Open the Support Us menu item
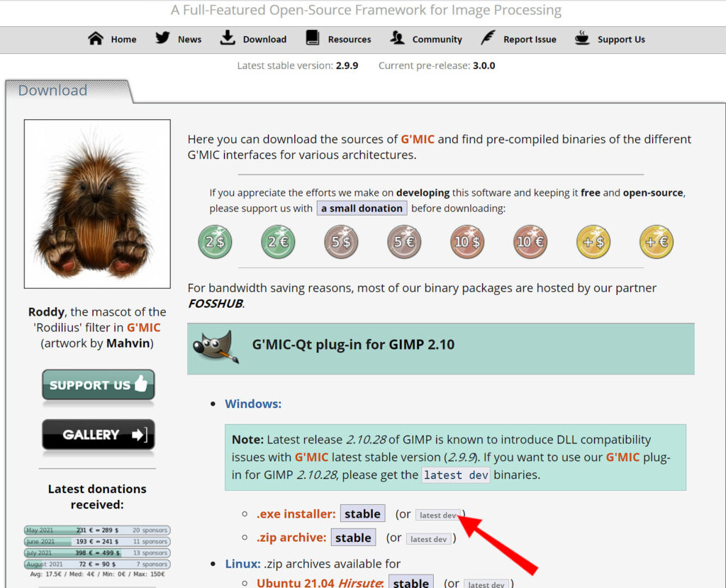This screenshot has width=726, height=588. click(x=621, y=40)
